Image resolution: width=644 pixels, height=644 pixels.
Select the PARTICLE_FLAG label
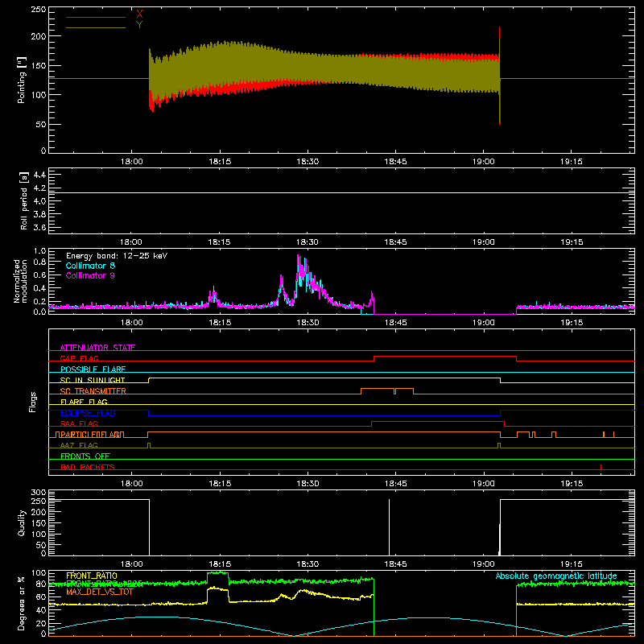(x=90, y=435)
